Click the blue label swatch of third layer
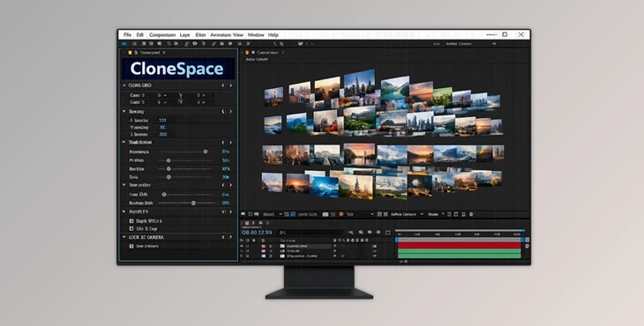Viewport: 644px width, 326px height. click(x=263, y=256)
